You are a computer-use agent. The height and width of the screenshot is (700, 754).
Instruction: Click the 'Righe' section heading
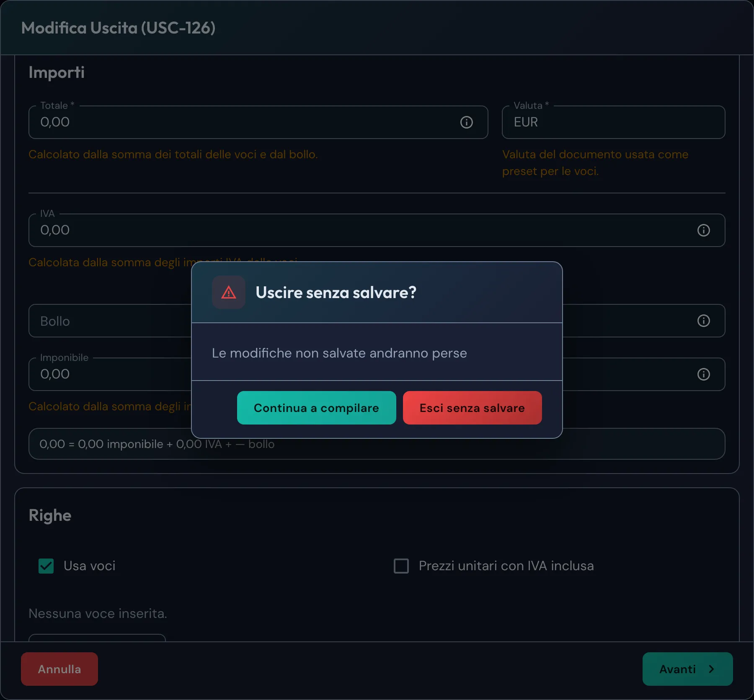tap(50, 515)
